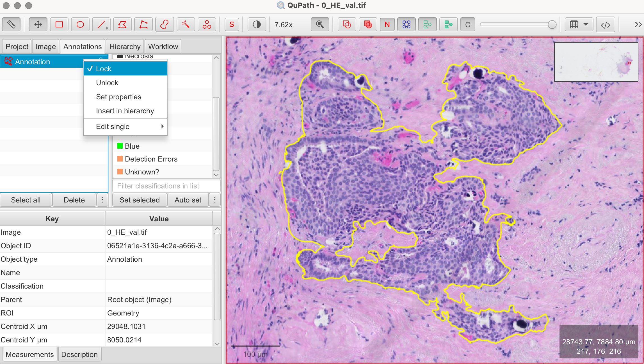644x364 pixels.
Task: Open Brightness and Contrast dialog
Action: (x=257, y=25)
